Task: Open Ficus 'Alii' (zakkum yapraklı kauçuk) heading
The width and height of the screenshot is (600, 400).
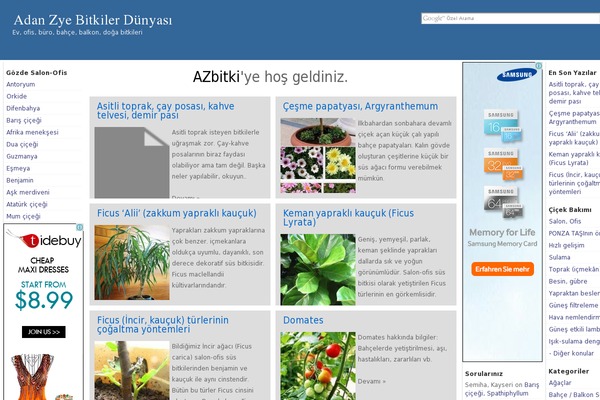Action: (x=177, y=213)
